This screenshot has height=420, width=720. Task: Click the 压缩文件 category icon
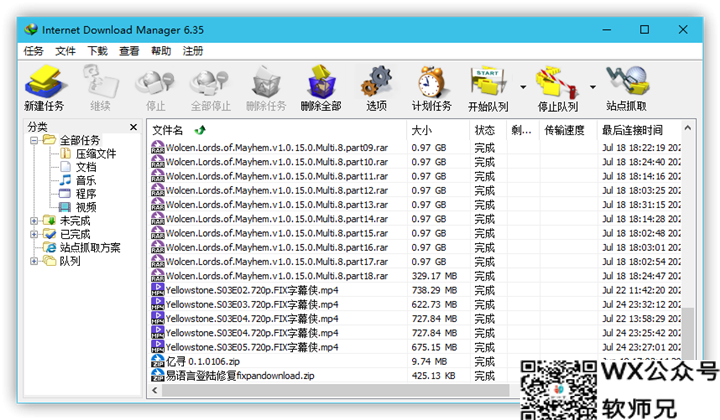66,153
